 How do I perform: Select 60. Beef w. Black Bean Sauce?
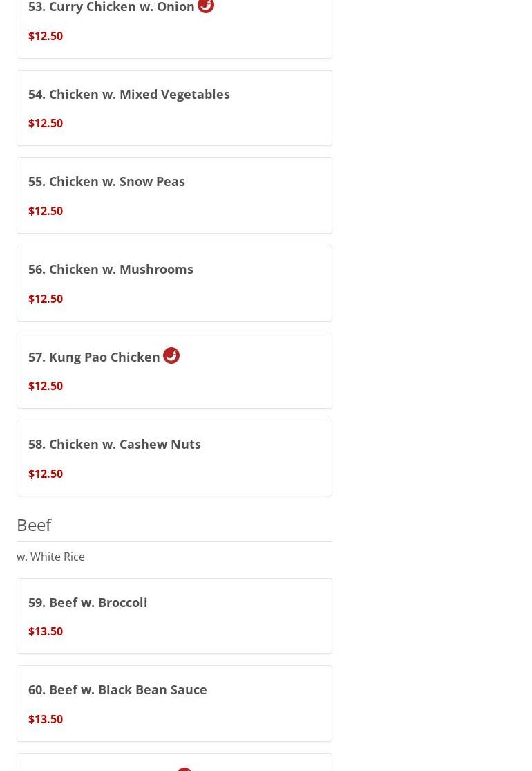[174, 704]
